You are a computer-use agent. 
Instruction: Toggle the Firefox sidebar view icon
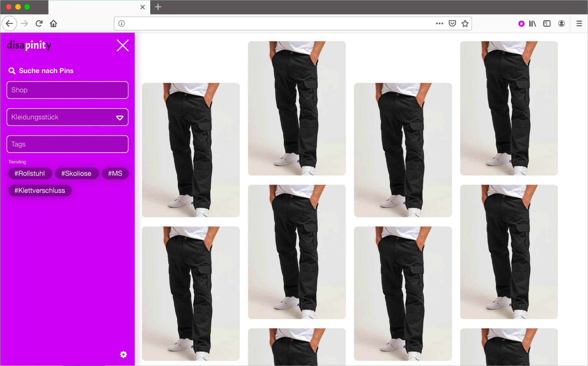click(x=547, y=24)
